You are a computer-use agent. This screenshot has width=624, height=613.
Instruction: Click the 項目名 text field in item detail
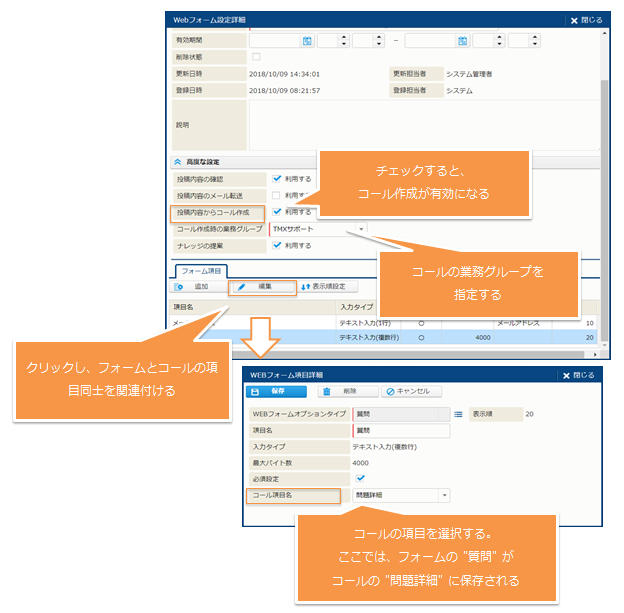click(x=400, y=430)
